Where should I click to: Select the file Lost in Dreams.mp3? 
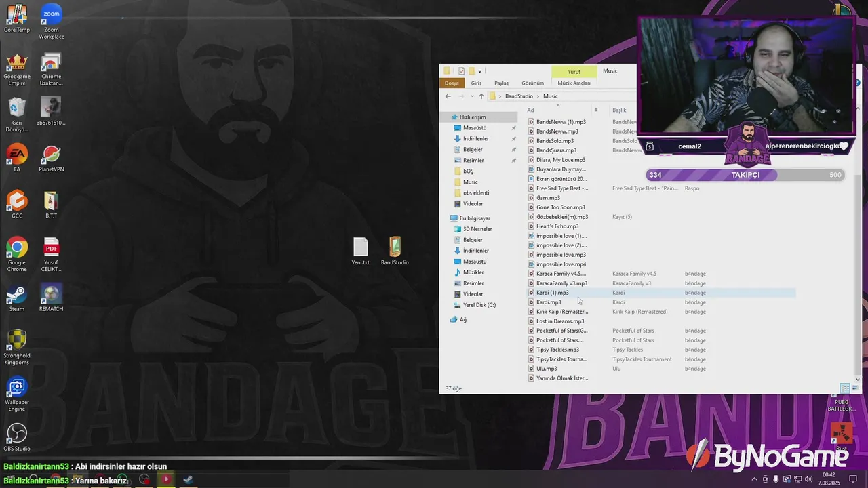[560, 321]
